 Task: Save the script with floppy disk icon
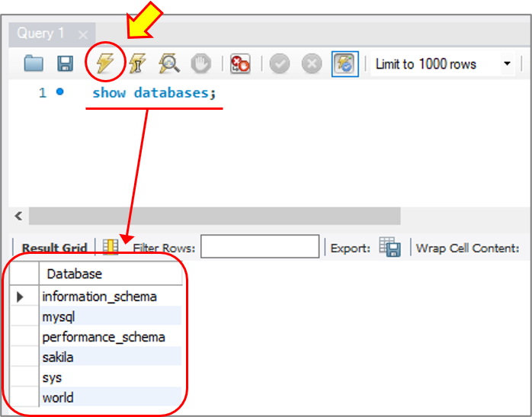[65, 63]
